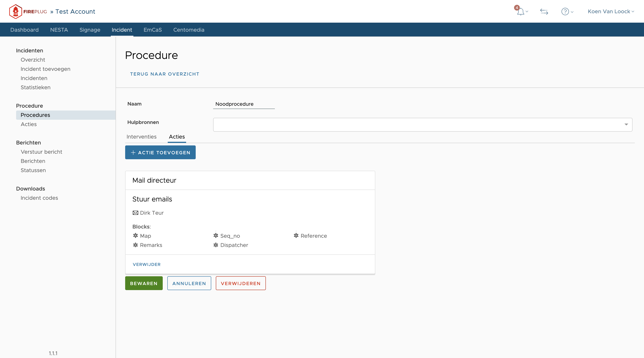Click the Dispatcher block icon

coord(216,245)
